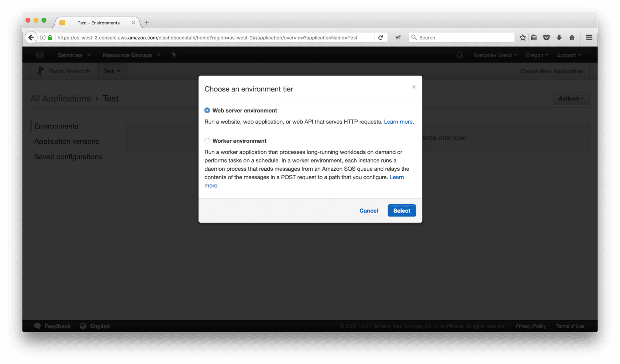The image size is (620, 364).
Task: Click the globe language icon
Action: (83, 326)
